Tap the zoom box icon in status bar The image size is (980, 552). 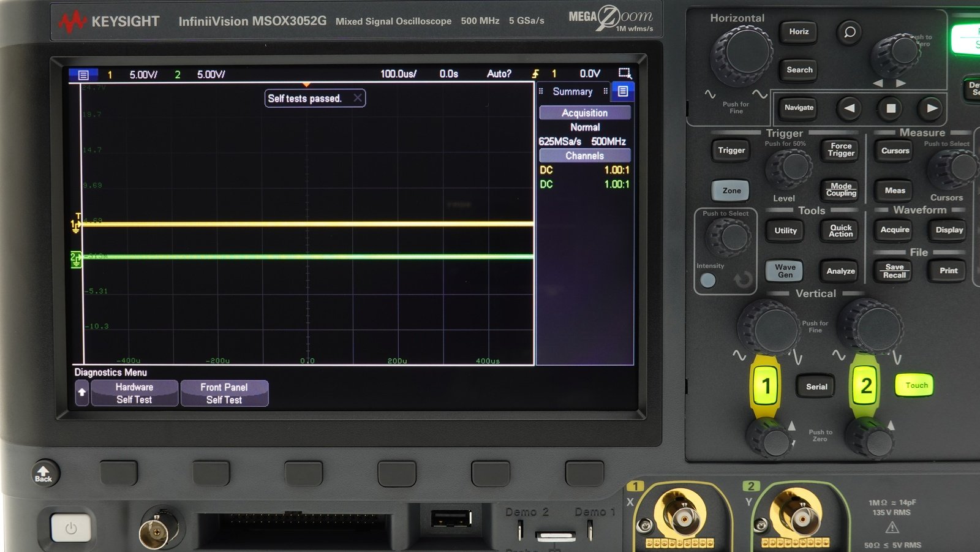(624, 74)
